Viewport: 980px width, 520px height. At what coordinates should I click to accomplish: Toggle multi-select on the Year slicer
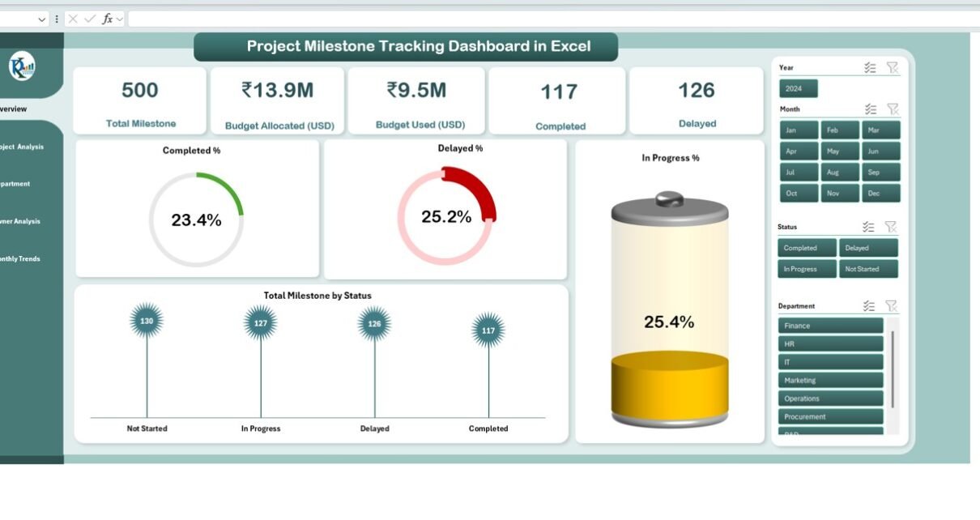870,68
